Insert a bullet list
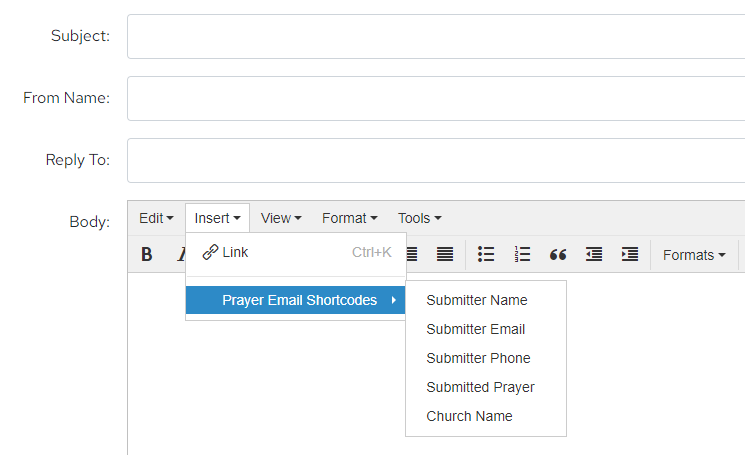Viewport: 745px width, 455px height. pos(486,254)
